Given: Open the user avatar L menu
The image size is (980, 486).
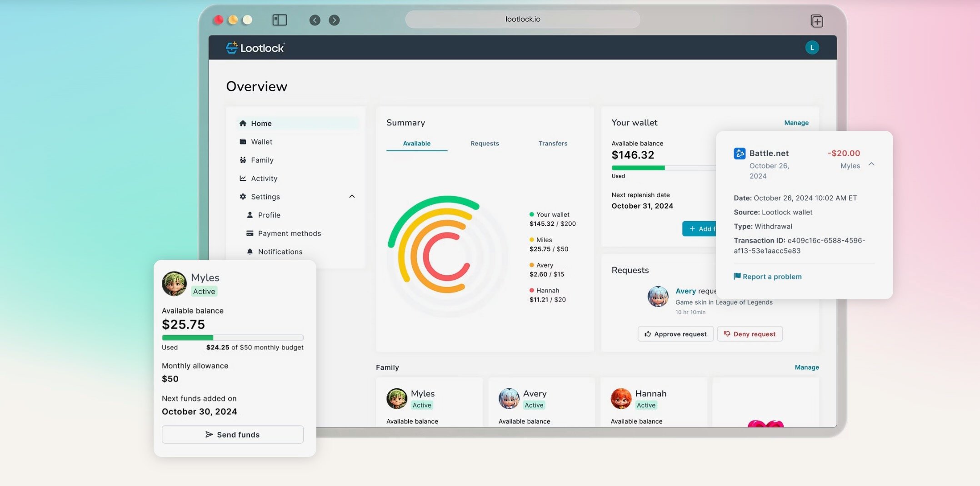Looking at the screenshot, I should pos(812,48).
